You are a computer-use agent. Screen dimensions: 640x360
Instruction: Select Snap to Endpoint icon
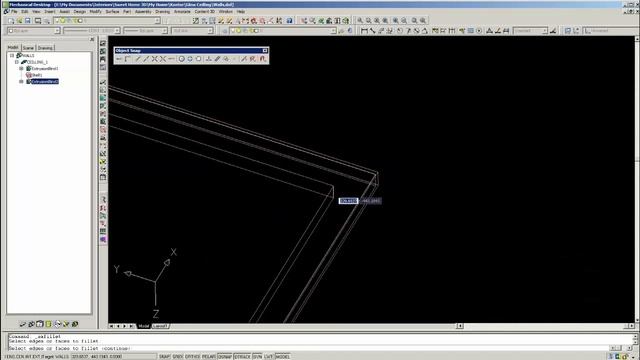pyautogui.click(x=138, y=59)
